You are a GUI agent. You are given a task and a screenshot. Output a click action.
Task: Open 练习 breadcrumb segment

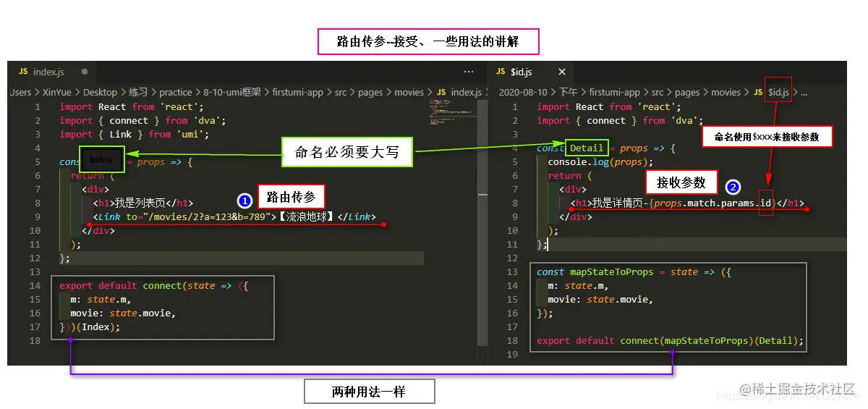pos(138,93)
